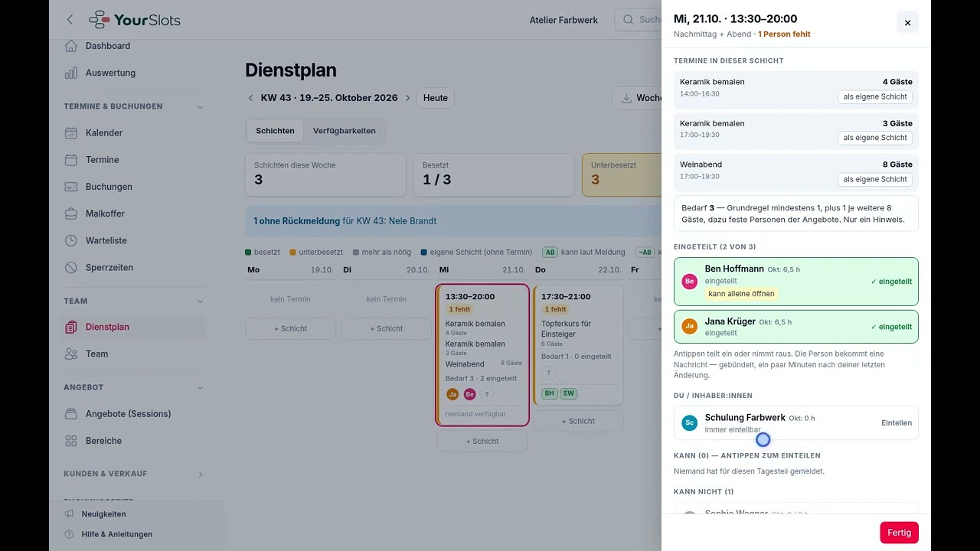
Task: Close the shift detail panel
Action: [907, 23]
